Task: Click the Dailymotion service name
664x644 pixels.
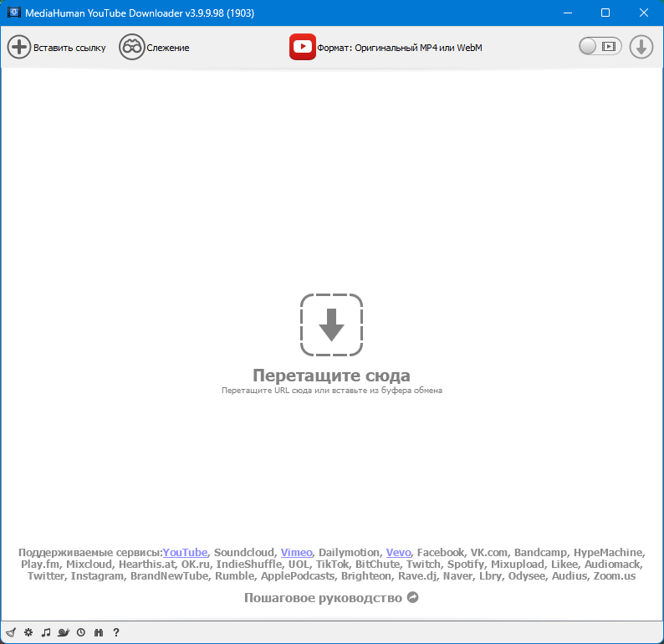Action: point(349,553)
